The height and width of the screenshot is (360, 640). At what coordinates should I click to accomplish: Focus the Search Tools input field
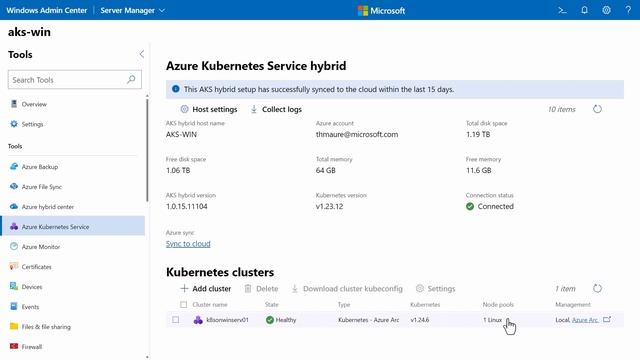pos(75,80)
